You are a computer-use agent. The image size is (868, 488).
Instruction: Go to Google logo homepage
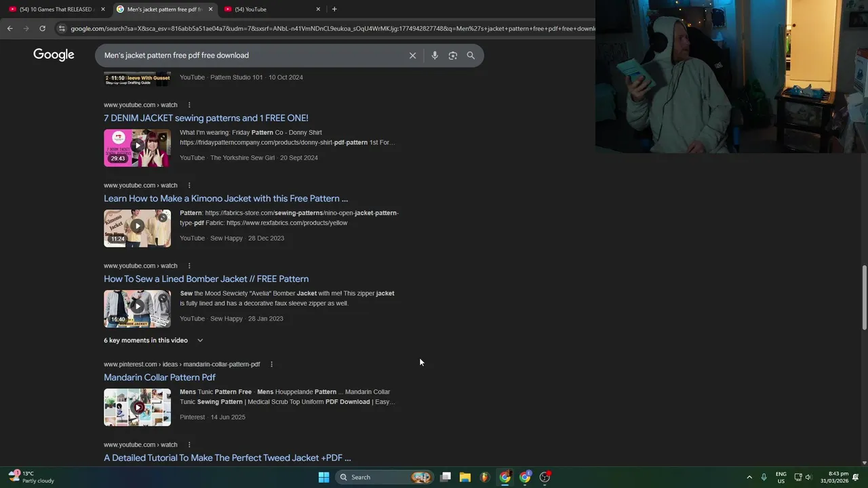(x=54, y=55)
